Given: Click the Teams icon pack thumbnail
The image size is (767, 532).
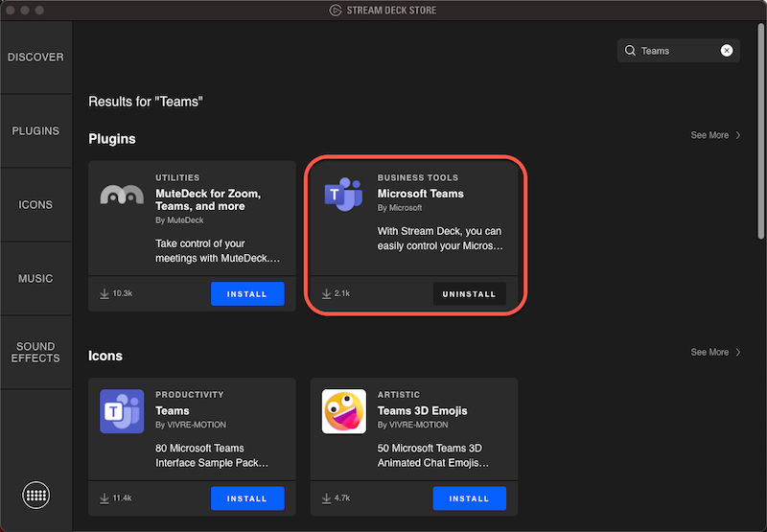Looking at the screenshot, I should coord(122,412).
